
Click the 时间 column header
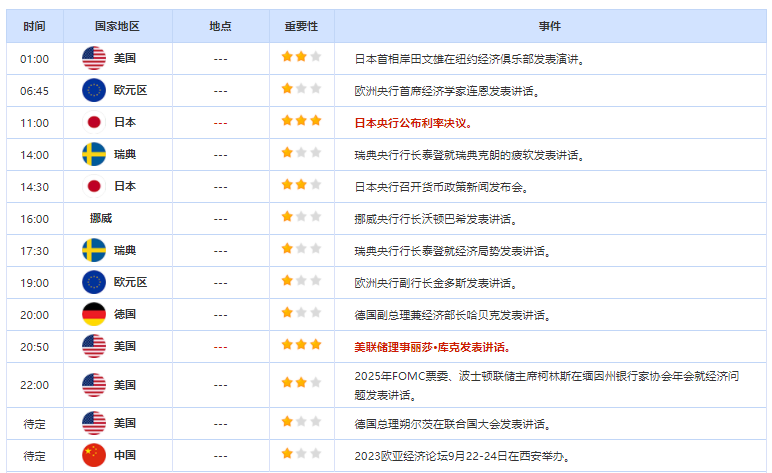(34, 26)
